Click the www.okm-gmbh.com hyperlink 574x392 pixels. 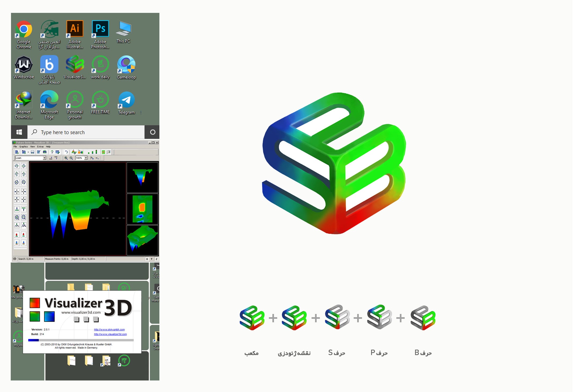click(x=109, y=329)
